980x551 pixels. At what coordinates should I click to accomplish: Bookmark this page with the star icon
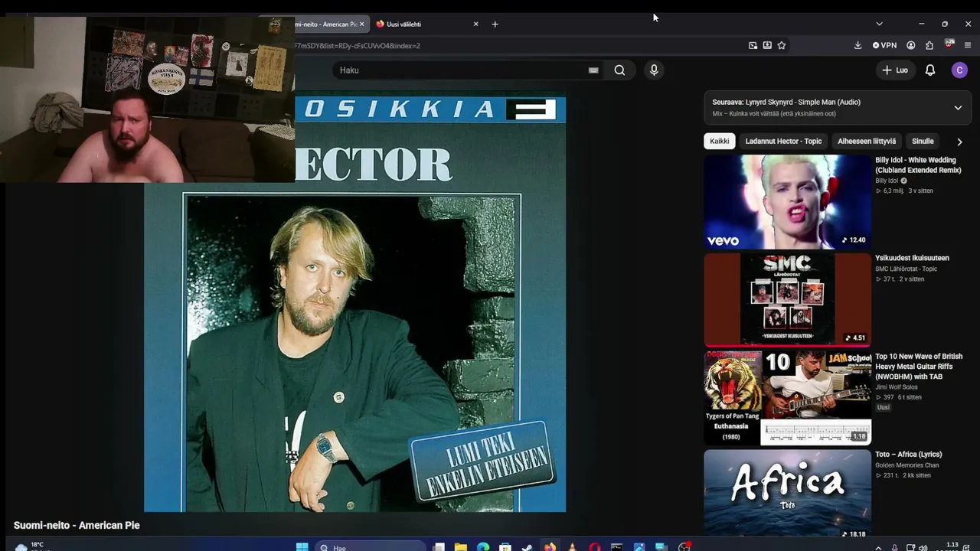tap(782, 45)
